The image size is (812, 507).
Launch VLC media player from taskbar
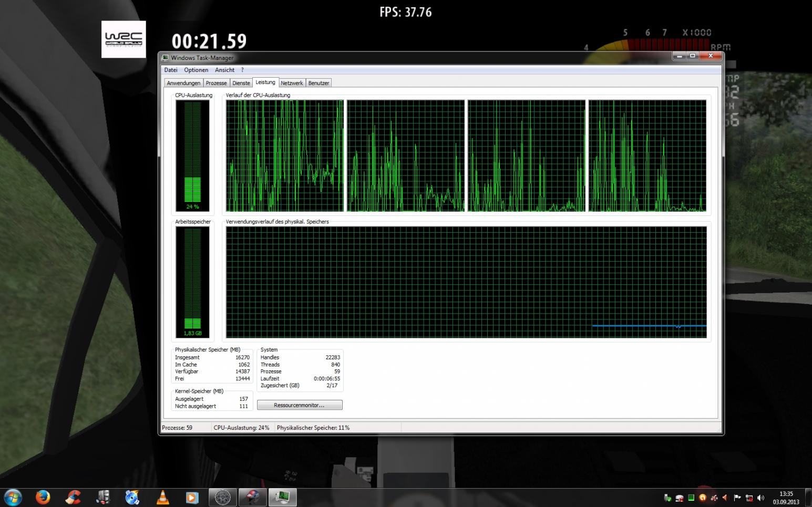162,497
